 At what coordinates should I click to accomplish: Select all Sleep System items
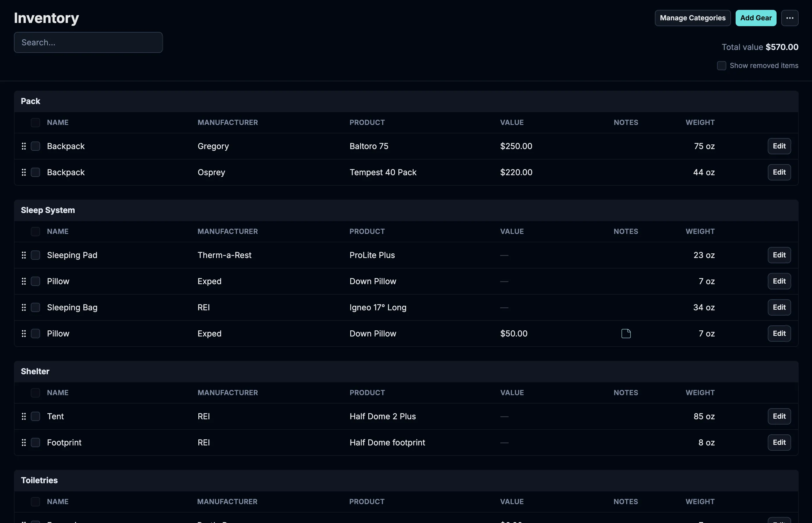35,231
